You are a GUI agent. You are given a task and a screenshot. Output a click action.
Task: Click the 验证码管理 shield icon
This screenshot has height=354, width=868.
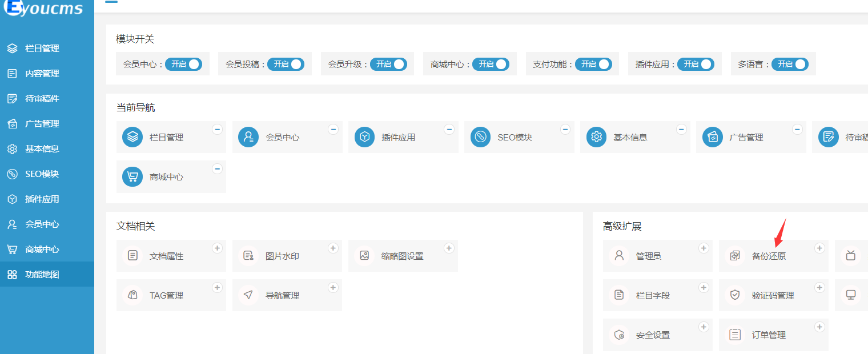[x=735, y=295]
